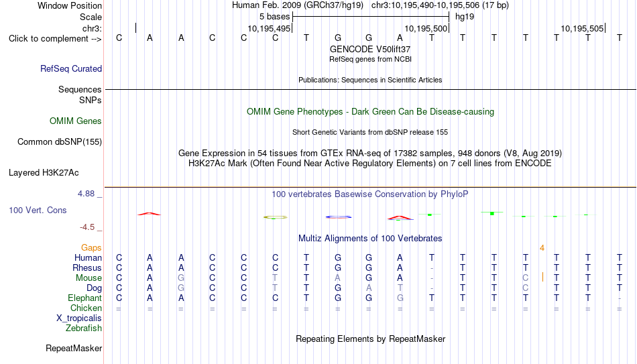
Task: Click the Common dbSNP(155) label
Action: [x=60, y=142]
